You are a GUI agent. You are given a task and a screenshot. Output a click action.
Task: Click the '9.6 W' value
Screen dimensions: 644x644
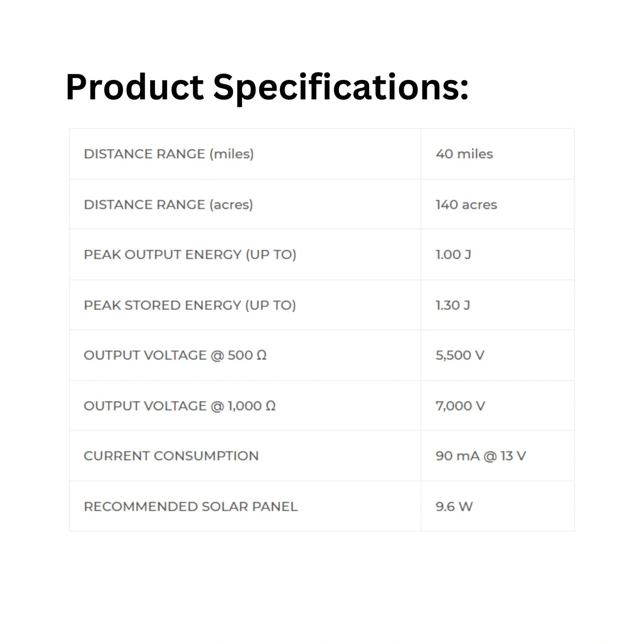454,507
